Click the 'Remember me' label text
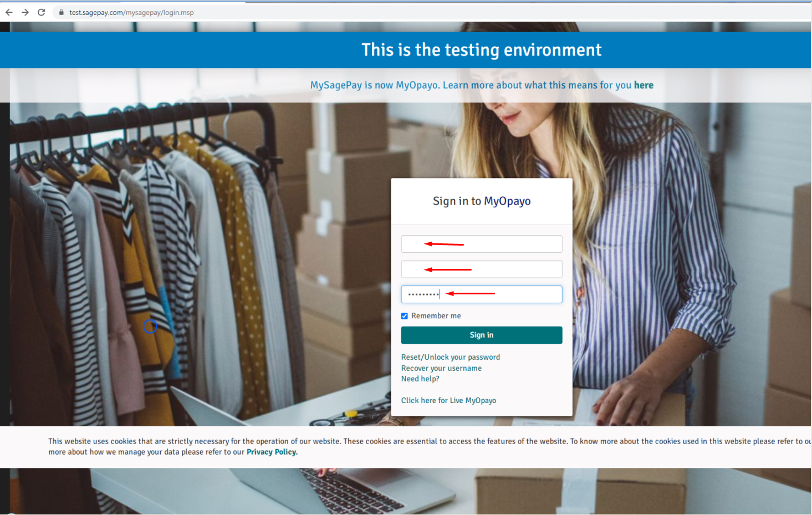This screenshot has height=515, width=812. (436, 316)
